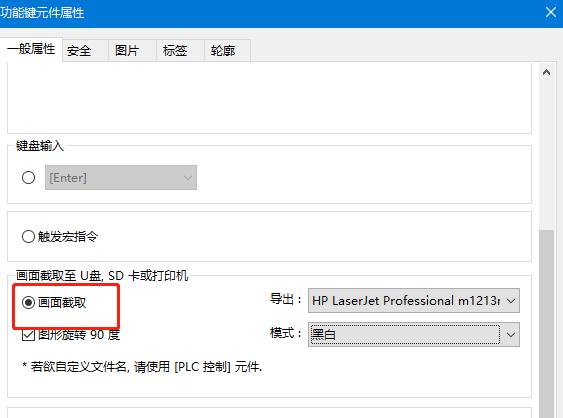Viewport: 563px width, 418px height.
Task: Expand the [Enter] key dropdown
Action: click(121, 177)
